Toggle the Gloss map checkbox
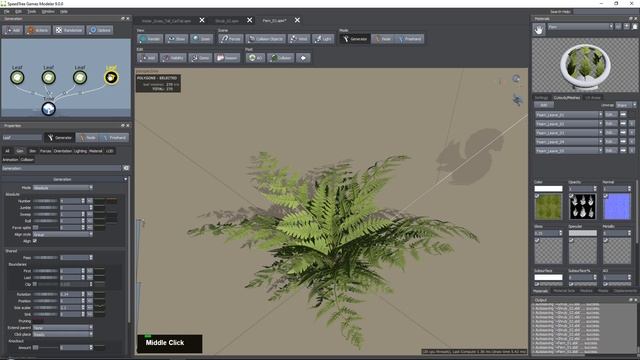This screenshot has height=360, width=640. point(537,240)
